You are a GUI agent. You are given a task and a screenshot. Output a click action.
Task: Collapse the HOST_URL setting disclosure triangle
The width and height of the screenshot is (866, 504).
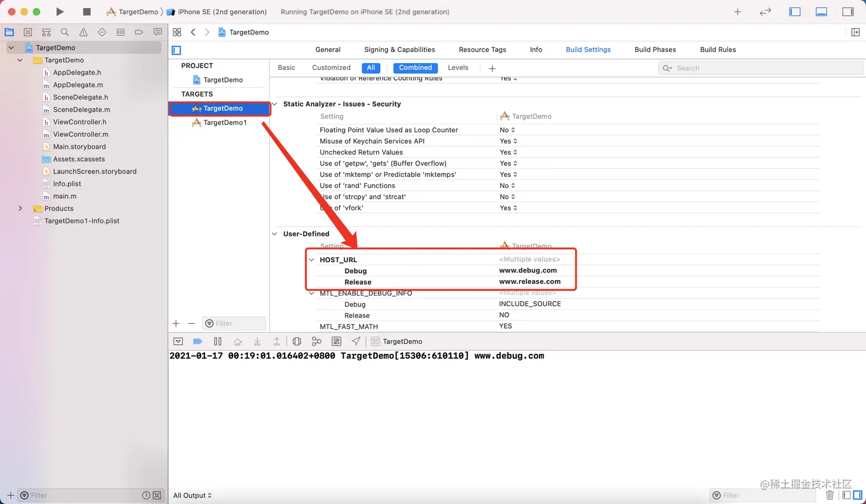312,259
